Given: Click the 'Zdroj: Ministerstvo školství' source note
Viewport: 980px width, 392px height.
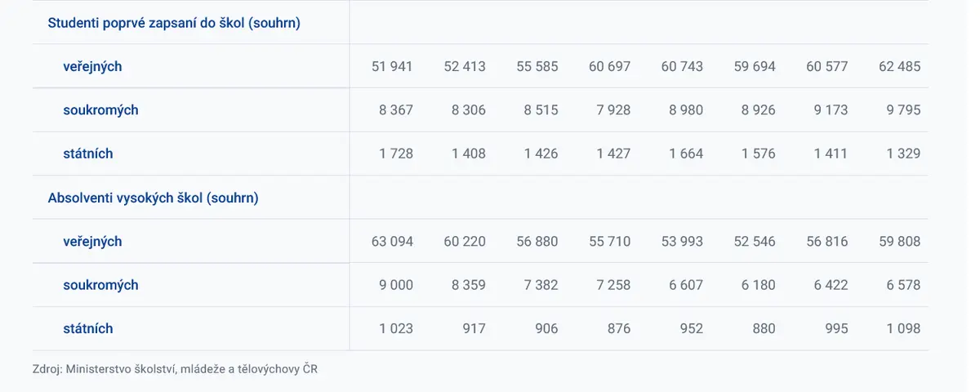Looking at the screenshot, I should [175, 369].
